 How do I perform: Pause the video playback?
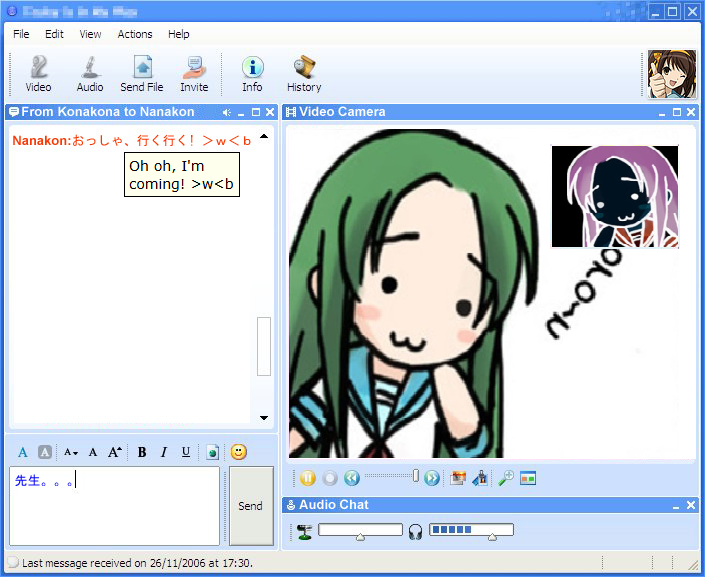coord(308,478)
